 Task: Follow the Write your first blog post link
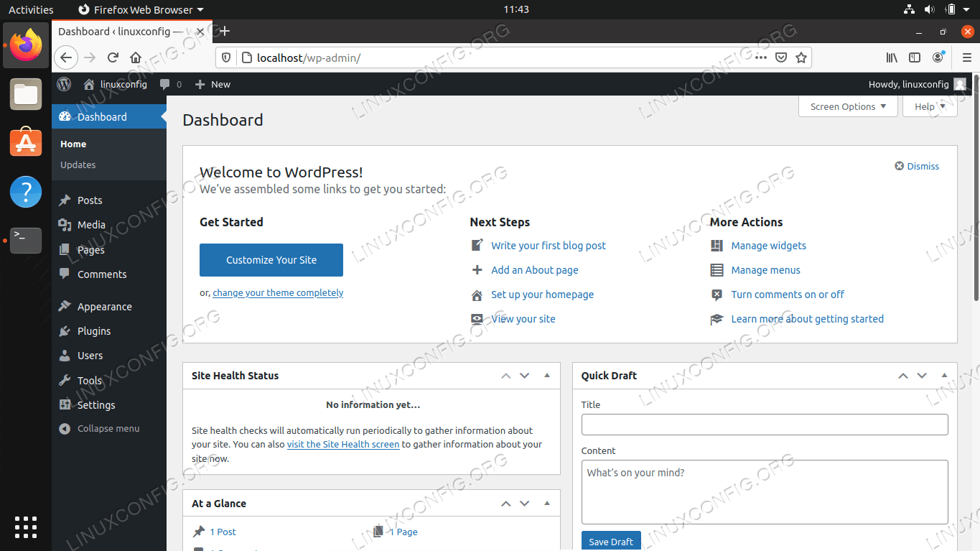(548, 246)
